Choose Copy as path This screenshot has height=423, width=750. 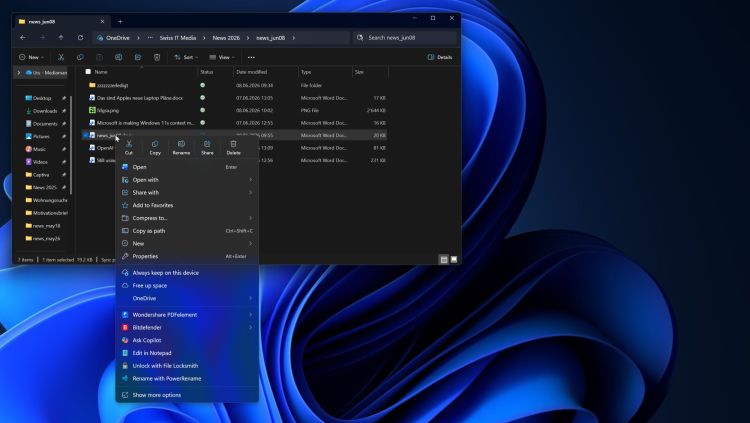(187, 231)
